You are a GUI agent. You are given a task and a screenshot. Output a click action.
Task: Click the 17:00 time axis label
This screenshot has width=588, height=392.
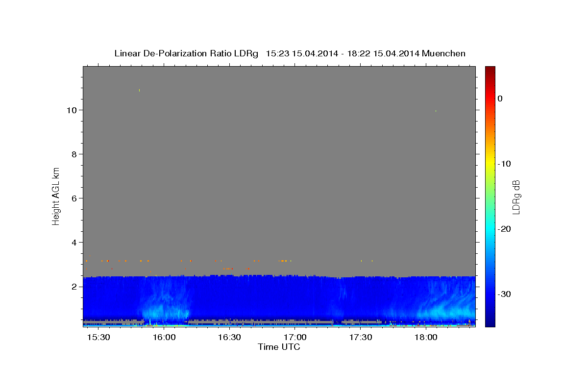coord(295,338)
